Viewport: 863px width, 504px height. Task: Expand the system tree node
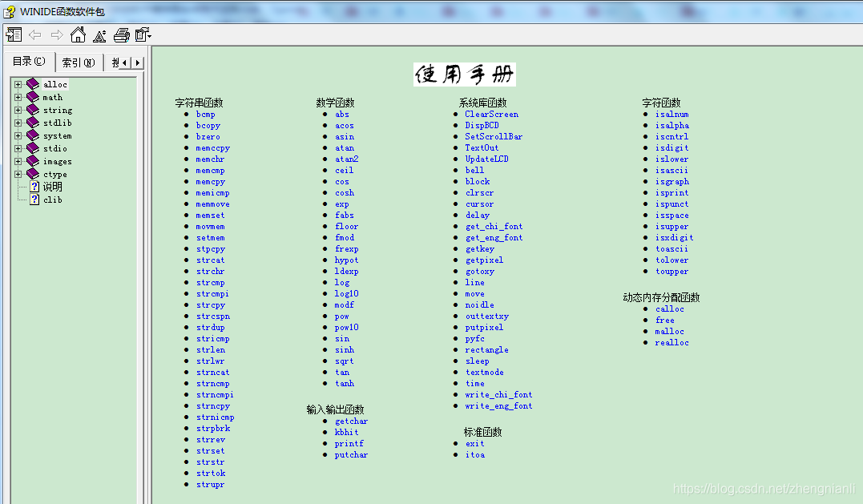point(18,135)
